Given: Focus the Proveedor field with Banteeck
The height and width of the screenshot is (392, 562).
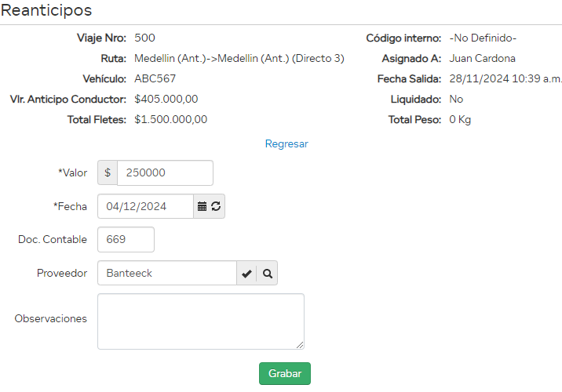Looking at the screenshot, I should pyautogui.click(x=166, y=274).
